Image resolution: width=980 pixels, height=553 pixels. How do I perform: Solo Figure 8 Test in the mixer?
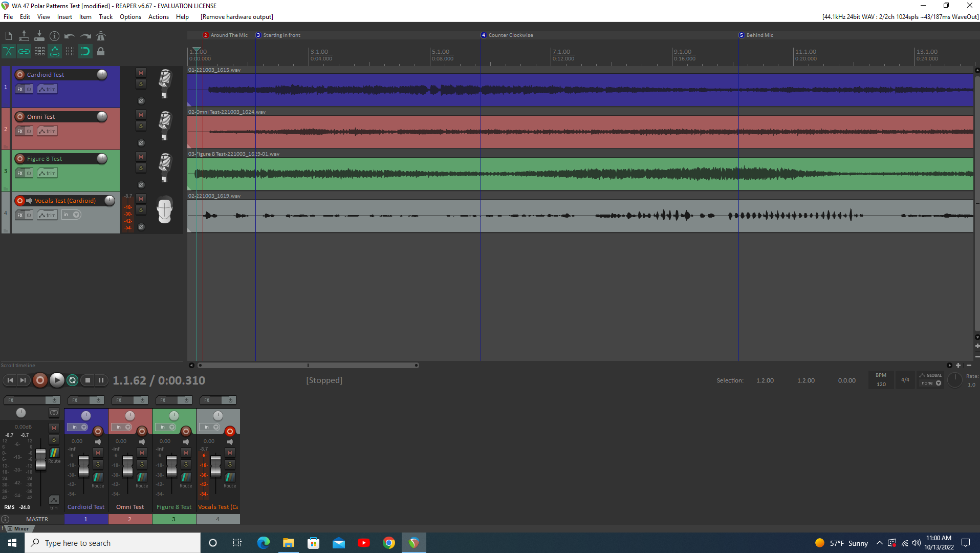point(186,464)
